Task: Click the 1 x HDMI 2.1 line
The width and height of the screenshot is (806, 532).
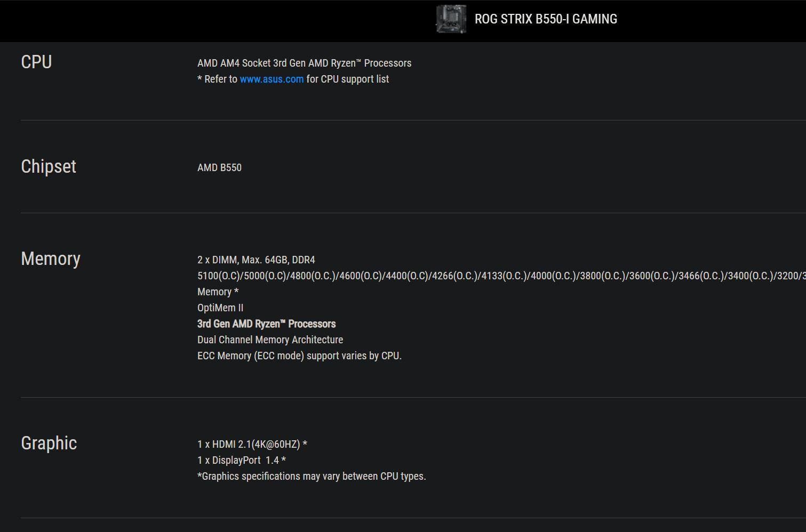Action: [252, 444]
